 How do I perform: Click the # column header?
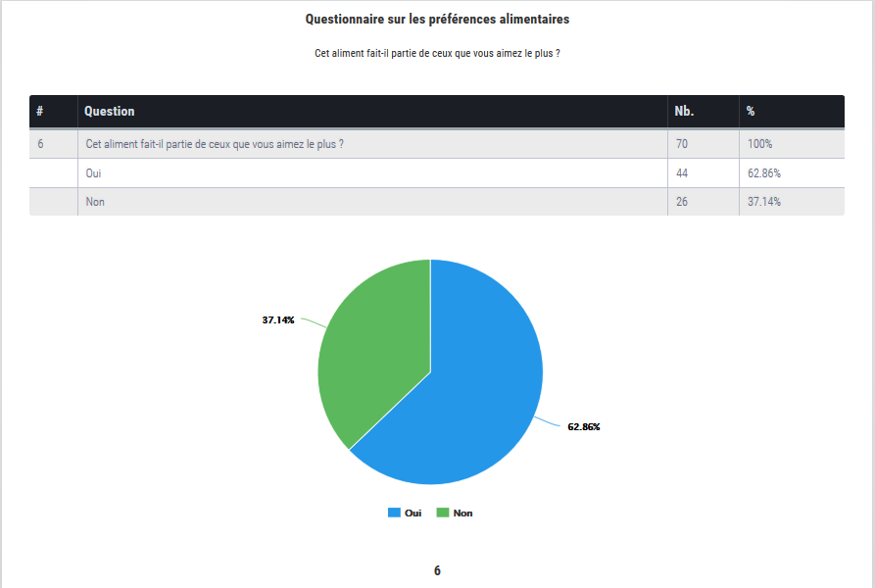[40, 112]
